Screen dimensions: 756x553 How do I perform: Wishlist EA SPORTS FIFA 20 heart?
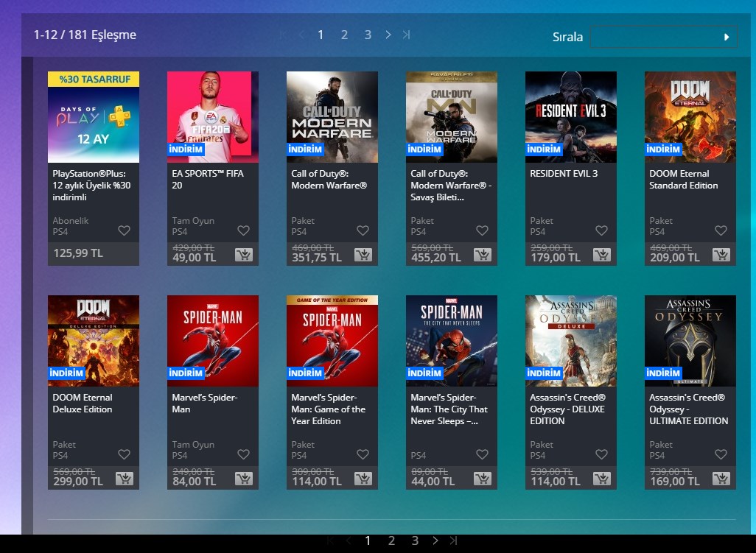coord(243,230)
